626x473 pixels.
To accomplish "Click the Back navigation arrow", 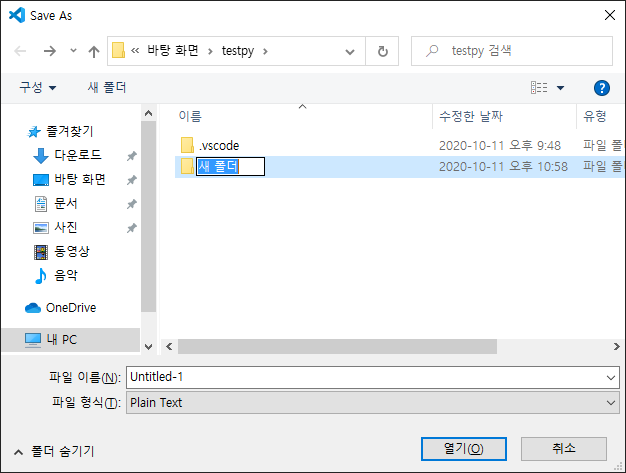I will [20, 51].
